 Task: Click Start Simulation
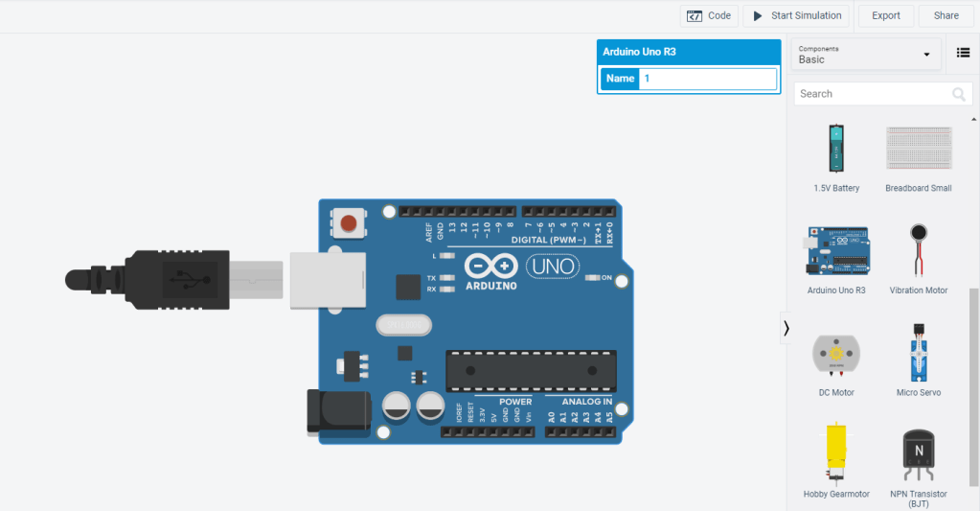[x=797, y=16]
